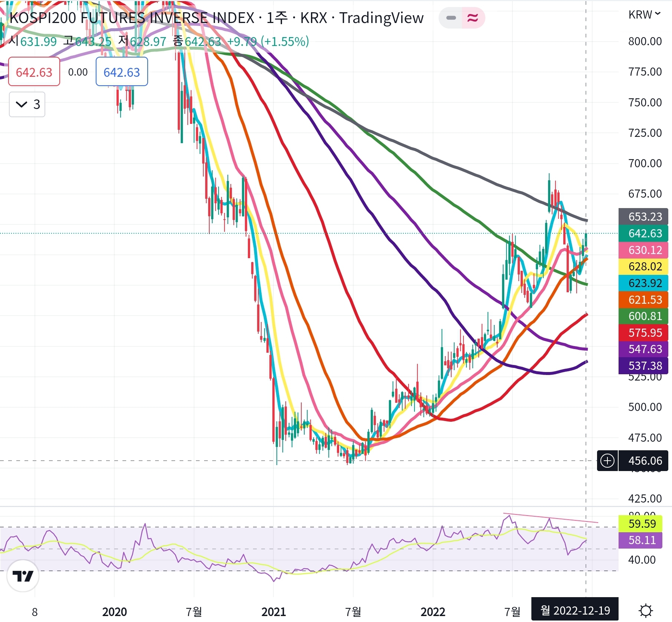Click the 800.00 price axis label

[645, 41]
